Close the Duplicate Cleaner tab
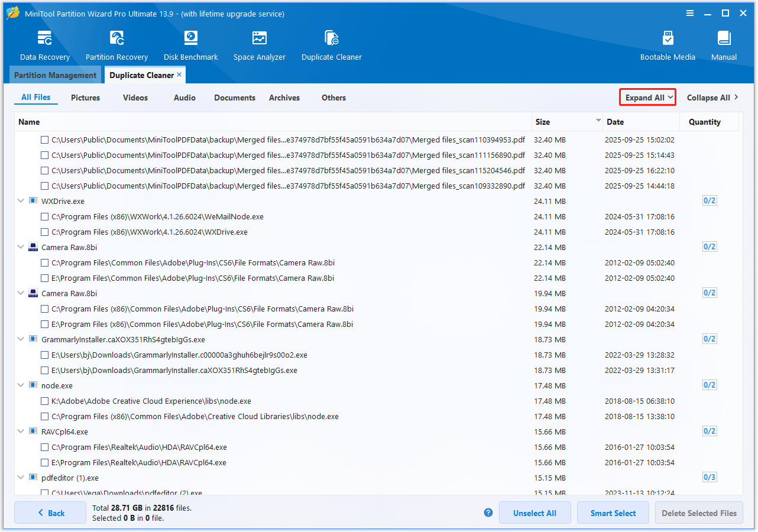The image size is (758, 532). coord(179,75)
